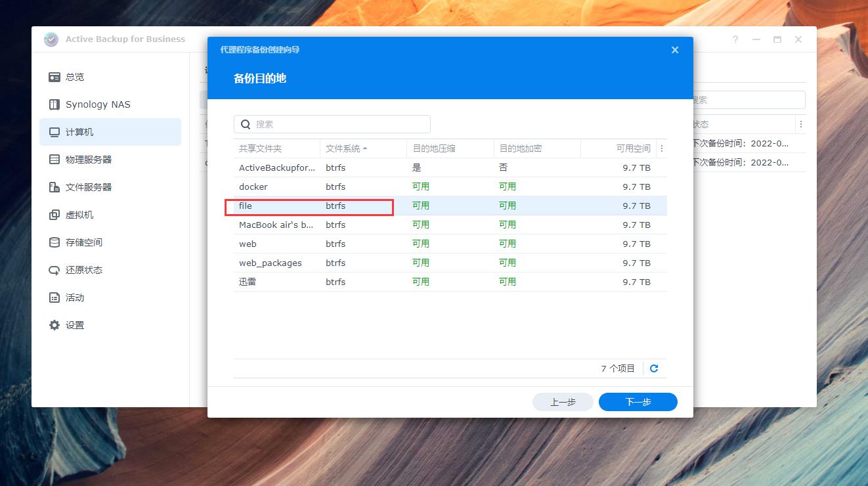
Task: Select the docker shared folder
Action: tap(450, 187)
